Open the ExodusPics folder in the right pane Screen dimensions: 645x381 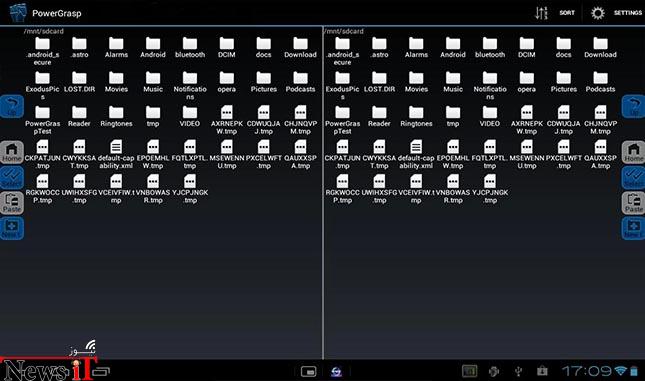pyautogui.click(x=342, y=86)
